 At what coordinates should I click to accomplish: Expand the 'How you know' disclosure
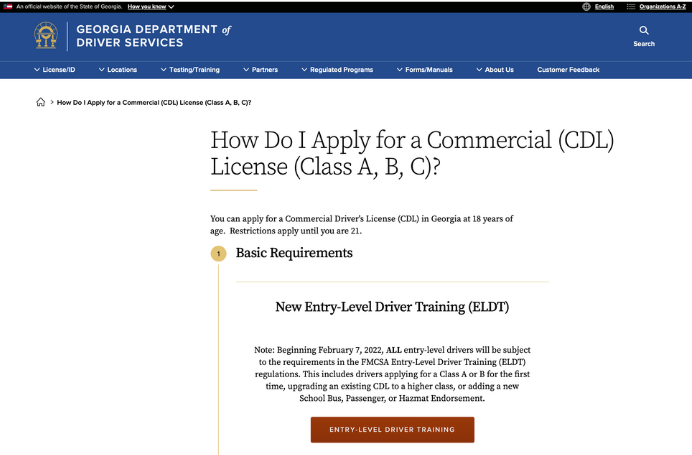(x=150, y=6)
